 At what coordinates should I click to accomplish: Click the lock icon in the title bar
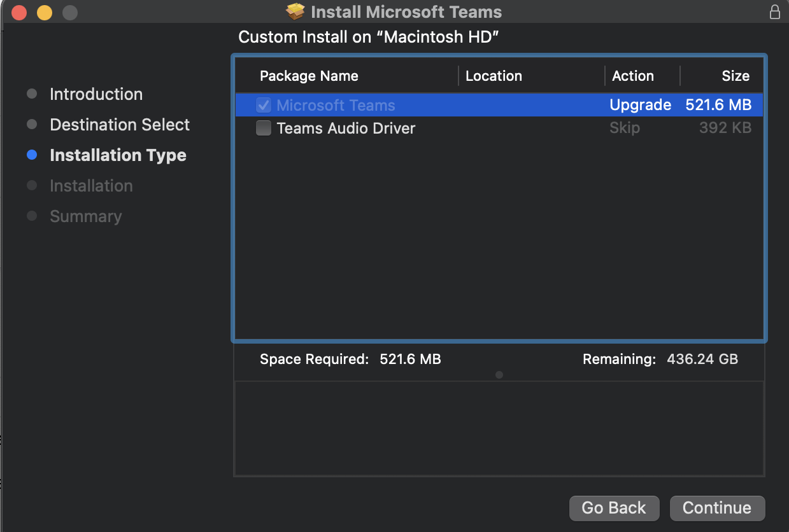tap(774, 12)
